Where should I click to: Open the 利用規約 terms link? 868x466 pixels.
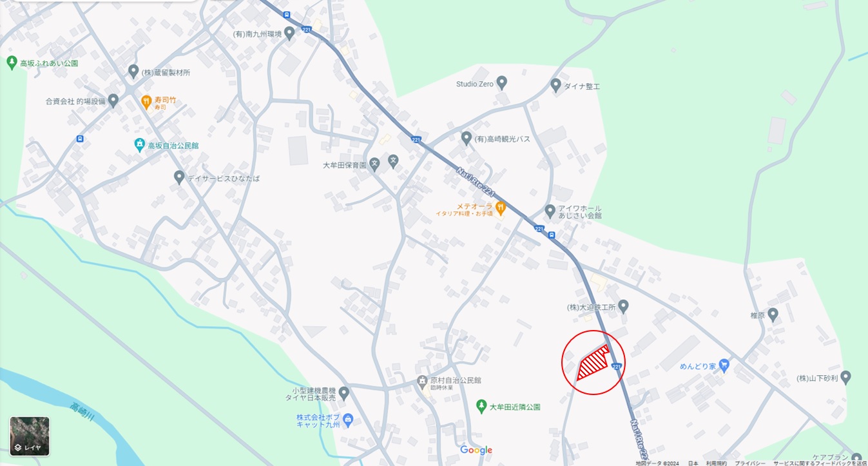pos(716,463)
